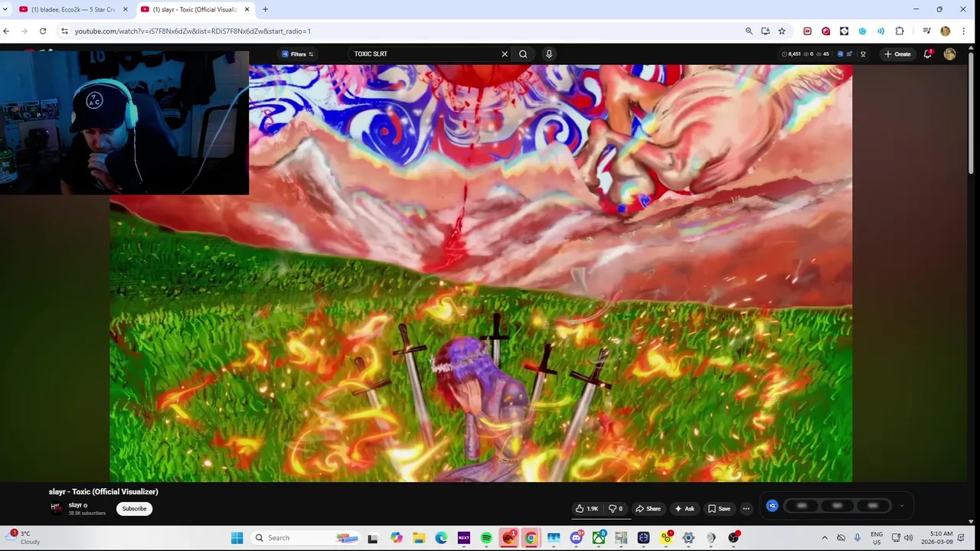This screenshot has width=980, height=551.
Task: Select slayr - Toxic Official Visualizer tab
Action: click(x=195, y=9)
